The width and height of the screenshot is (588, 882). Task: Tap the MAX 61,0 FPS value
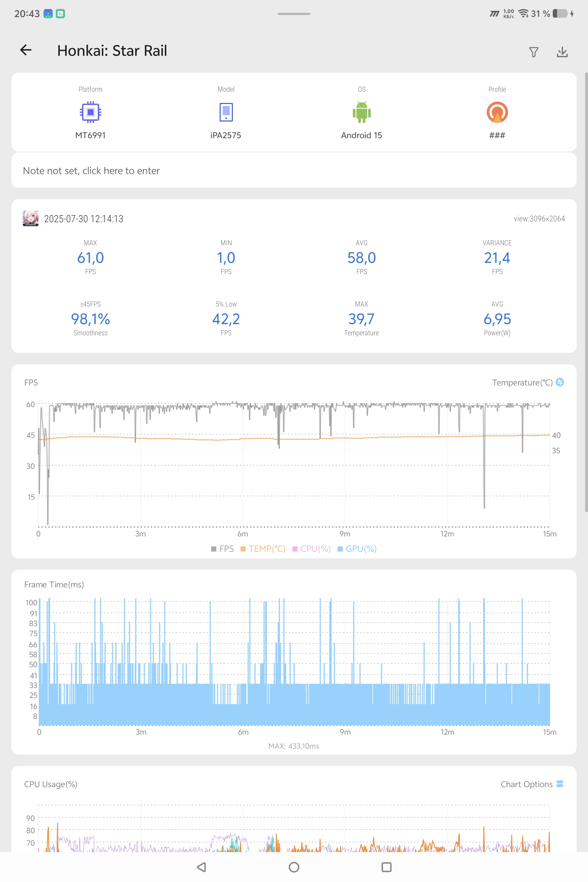coord(90,258)
